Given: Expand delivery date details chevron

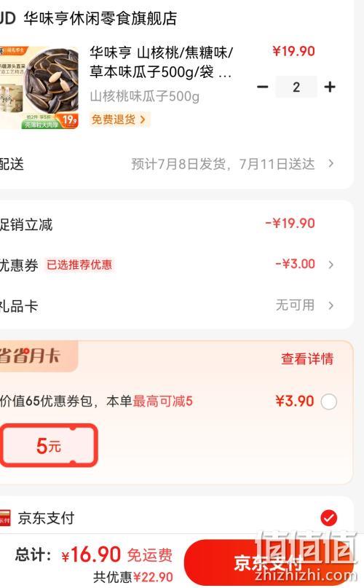Looking at the screenshot, I should click(331, 163).
